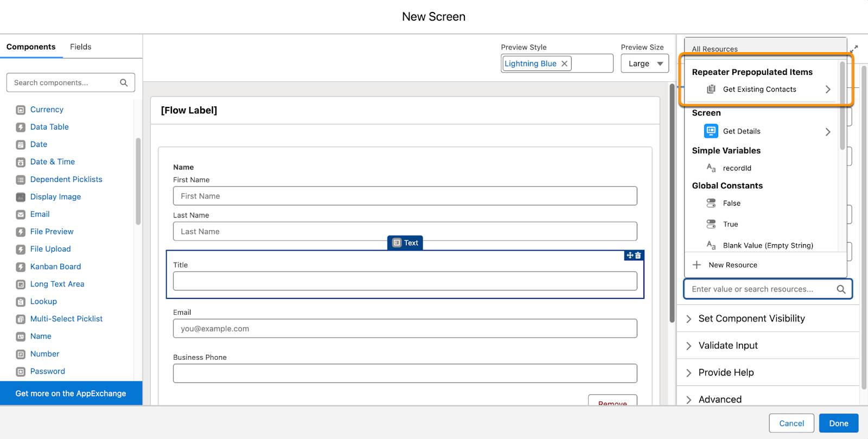This screenshot has width=868, height=439.
Task: Click the First Name input field
Action: tap(405, 196)
